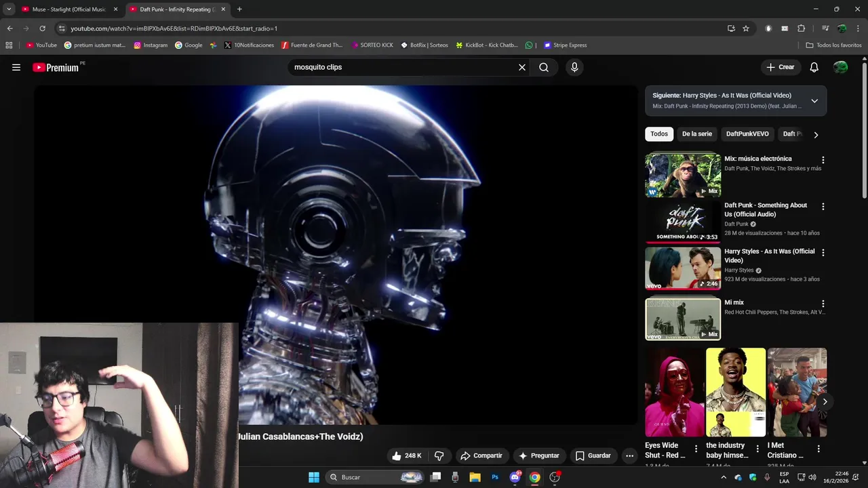Screen dimensions: 868x488
Task: Bookmark this page with the star
Action: pos(746,28)
